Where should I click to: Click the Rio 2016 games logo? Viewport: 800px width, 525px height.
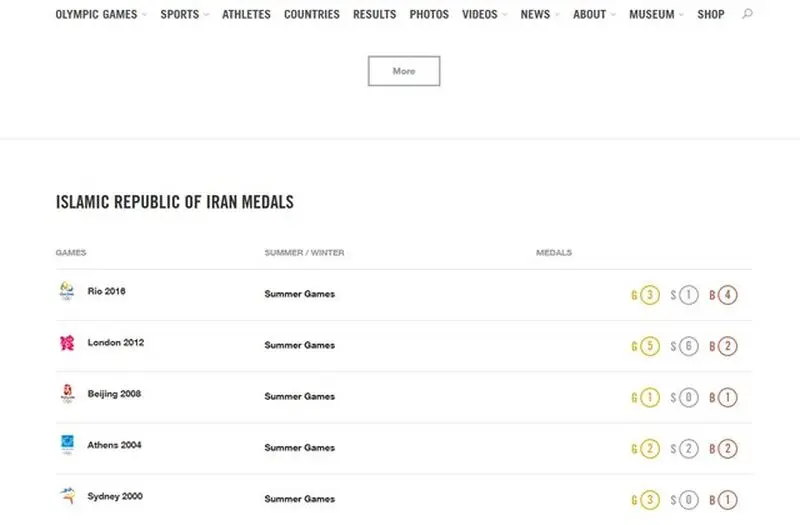(x=67, y=291)
